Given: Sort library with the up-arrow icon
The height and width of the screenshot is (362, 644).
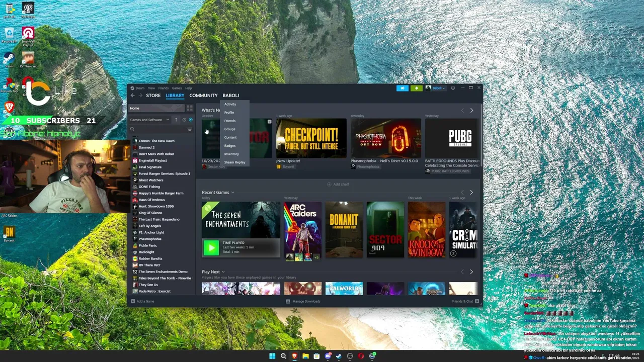Looking at the screenshot, I should point(176,120).
